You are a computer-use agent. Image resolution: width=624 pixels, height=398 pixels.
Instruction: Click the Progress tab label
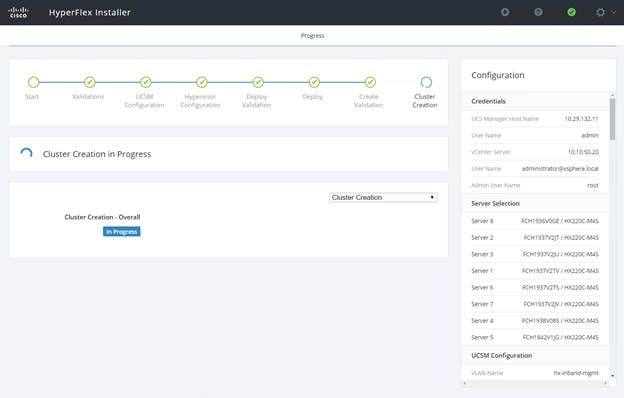point(312,36)
